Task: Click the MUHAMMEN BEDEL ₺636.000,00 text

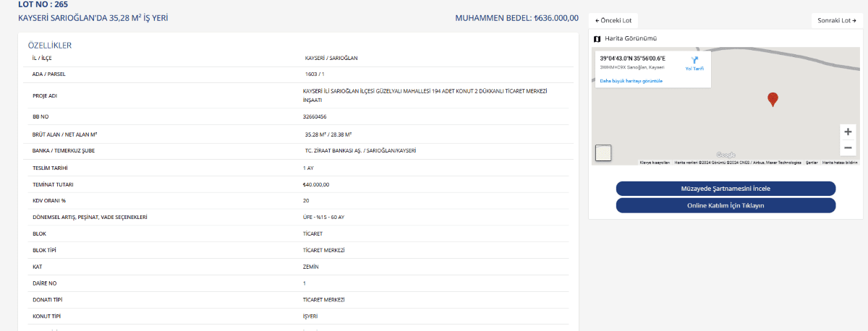Action: [516, 17]
